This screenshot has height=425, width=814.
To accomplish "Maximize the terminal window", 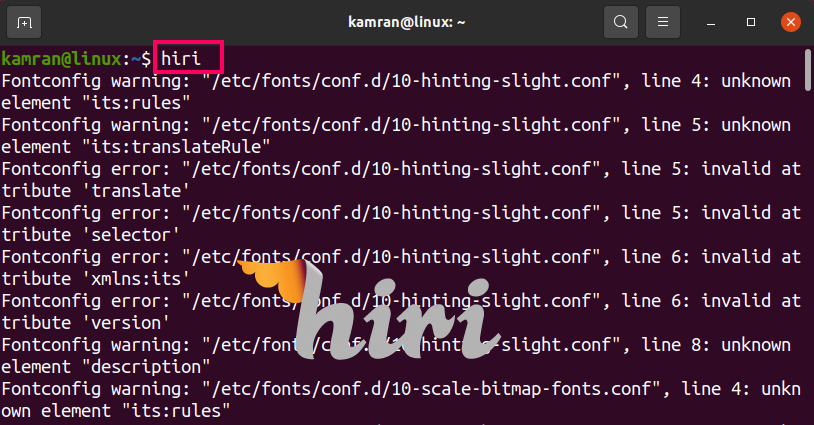I will pos(751,22).
